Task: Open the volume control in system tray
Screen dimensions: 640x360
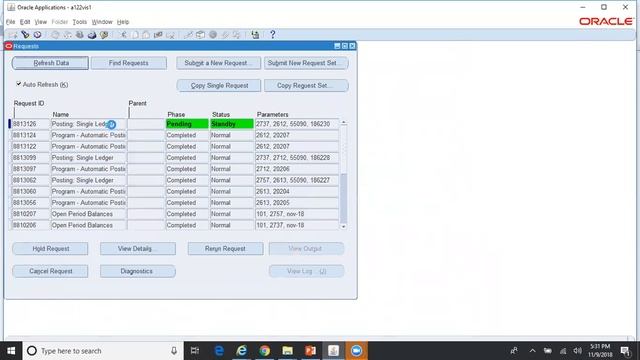Action: click(x=577, y=351)
